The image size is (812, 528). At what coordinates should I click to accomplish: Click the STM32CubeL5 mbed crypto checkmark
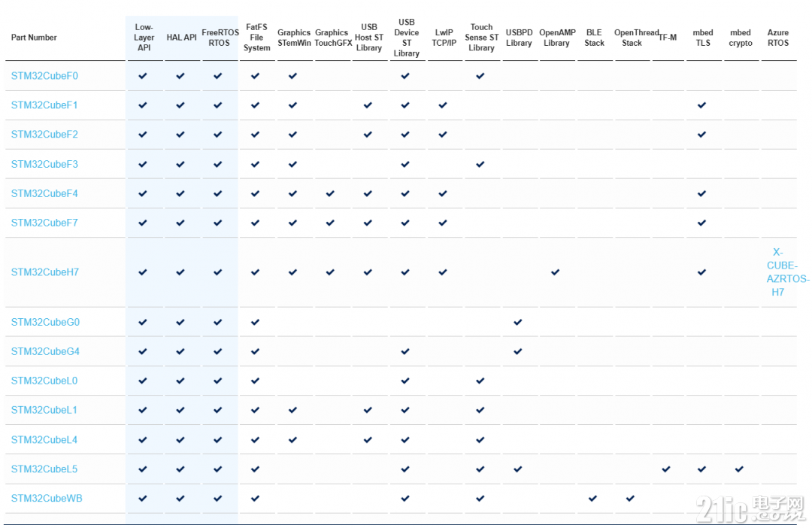739,469
